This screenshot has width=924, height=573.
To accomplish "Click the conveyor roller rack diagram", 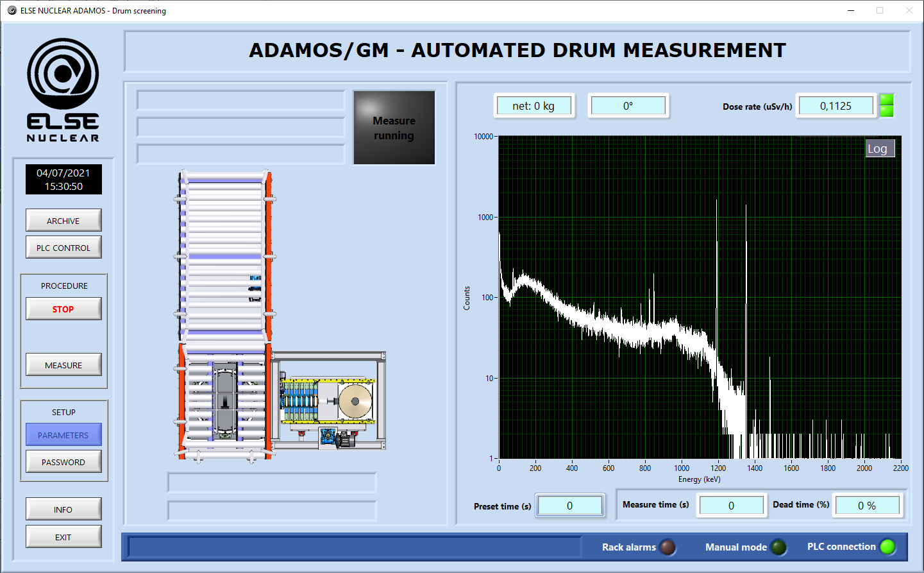I will (224, 257).
